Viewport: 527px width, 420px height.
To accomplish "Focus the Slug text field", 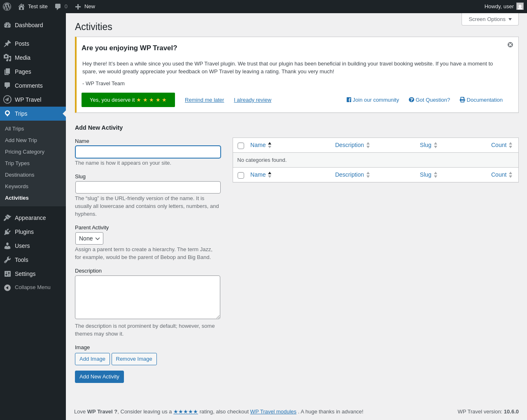I will (x=148, y=187).
